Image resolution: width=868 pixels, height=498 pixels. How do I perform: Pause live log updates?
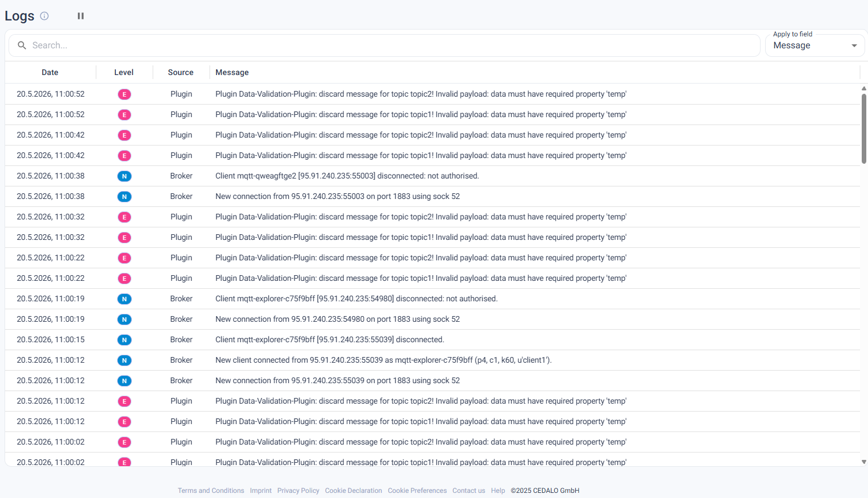tap(81, 16)
